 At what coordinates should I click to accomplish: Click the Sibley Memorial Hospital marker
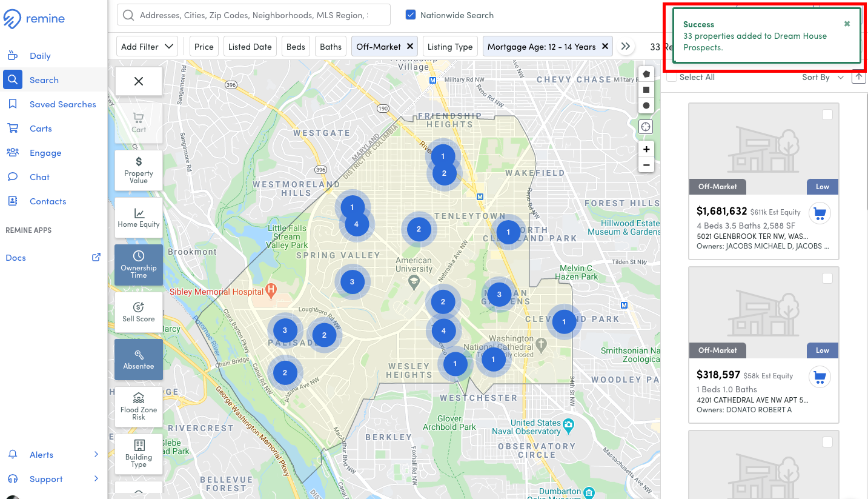tap(271, 291)
